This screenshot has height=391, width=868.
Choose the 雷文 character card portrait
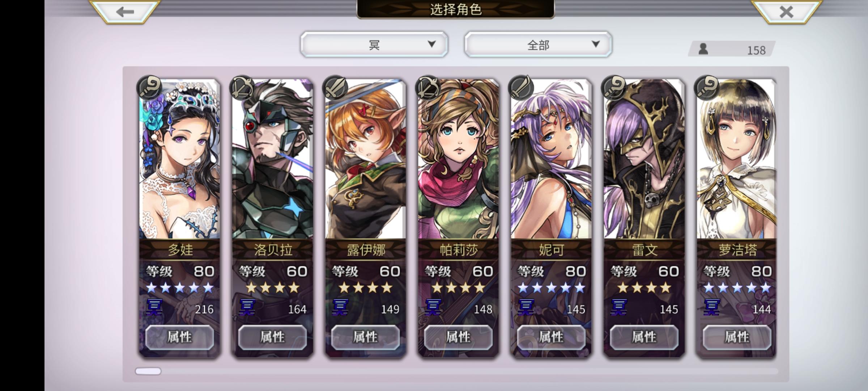[644, 159]
